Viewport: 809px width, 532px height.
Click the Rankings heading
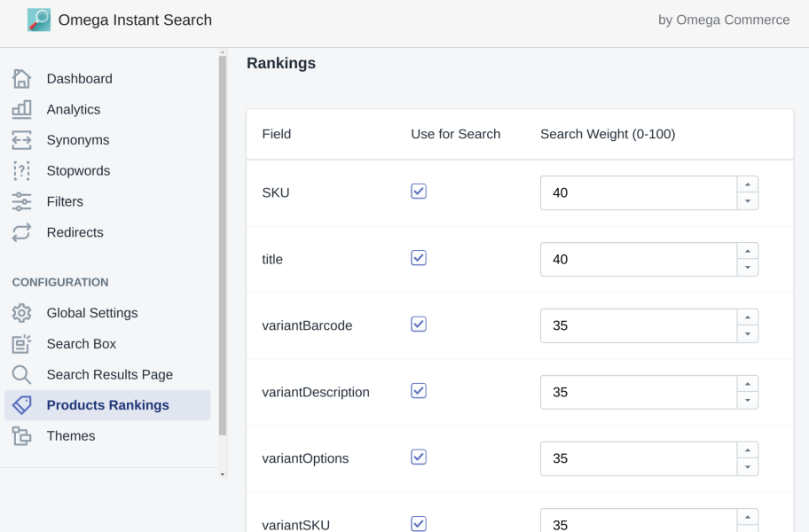(x=281, y=63)
